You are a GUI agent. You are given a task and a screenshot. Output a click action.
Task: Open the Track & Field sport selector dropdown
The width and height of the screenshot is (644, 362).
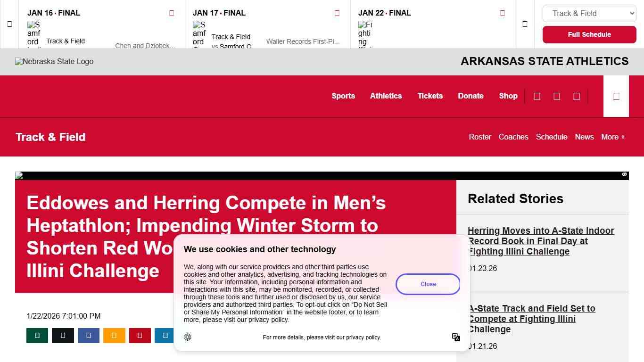point(589,13)
